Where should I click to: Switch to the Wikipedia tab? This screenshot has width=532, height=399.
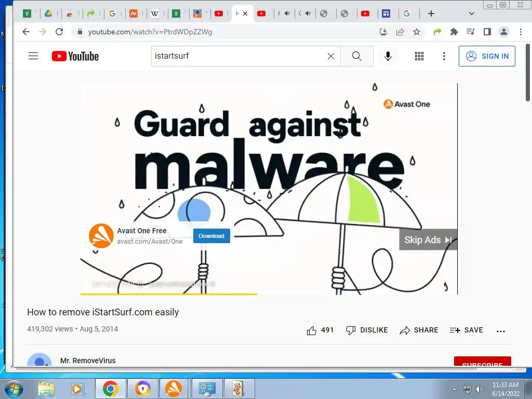154,14
